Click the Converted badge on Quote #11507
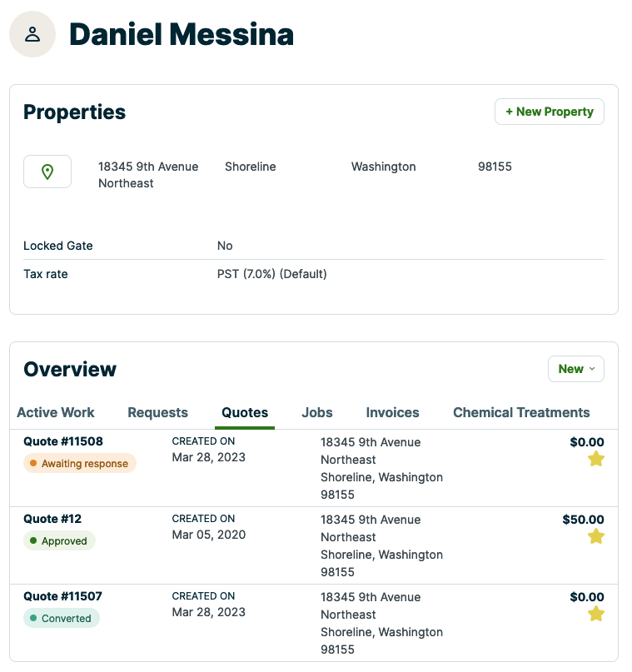 tap(61, 618)
